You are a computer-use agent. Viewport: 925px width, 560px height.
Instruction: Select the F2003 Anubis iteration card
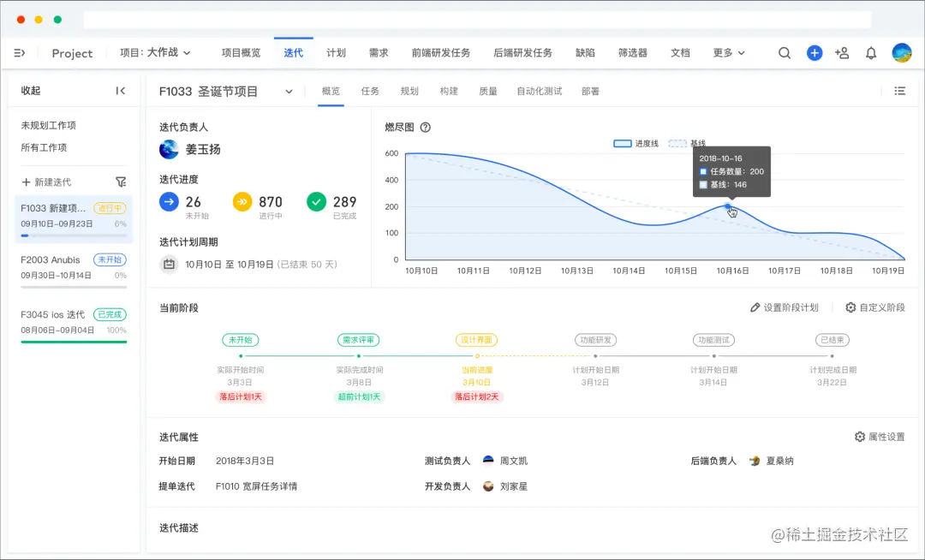click(74, 270)
